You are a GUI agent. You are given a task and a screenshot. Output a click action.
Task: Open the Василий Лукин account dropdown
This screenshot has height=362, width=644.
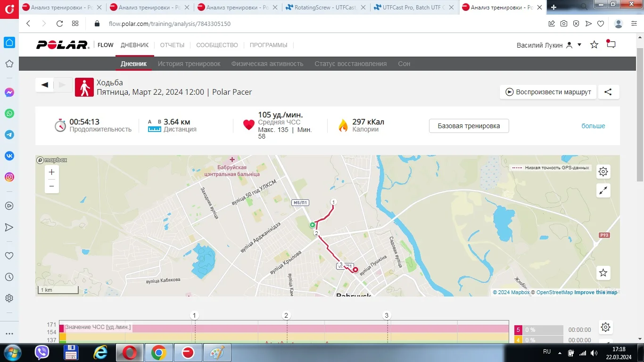point(549,45)
